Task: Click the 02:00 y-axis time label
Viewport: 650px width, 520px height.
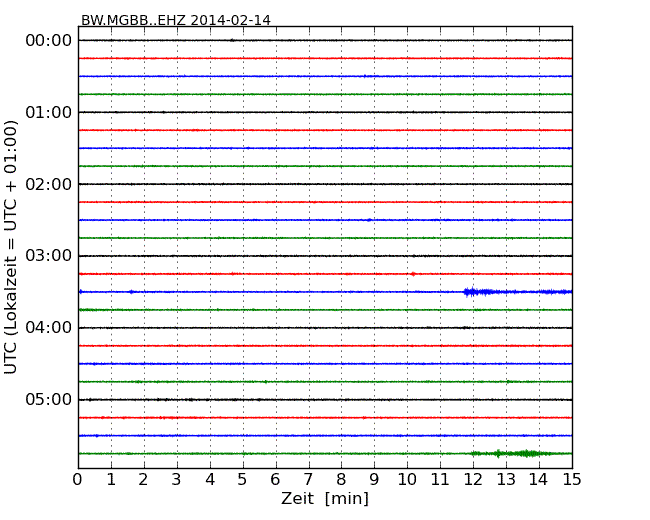Action: coord(49,184)
